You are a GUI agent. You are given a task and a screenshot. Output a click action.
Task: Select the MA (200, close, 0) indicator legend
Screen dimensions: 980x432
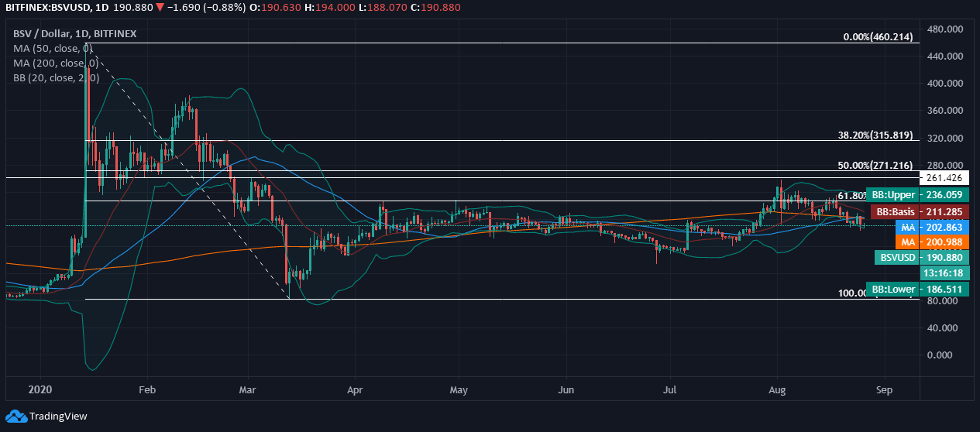56,63
